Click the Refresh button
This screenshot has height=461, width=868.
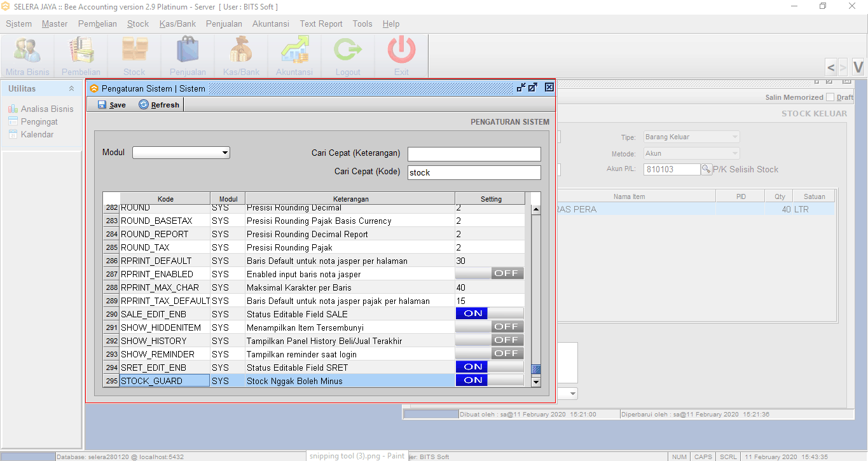point(159,105)
